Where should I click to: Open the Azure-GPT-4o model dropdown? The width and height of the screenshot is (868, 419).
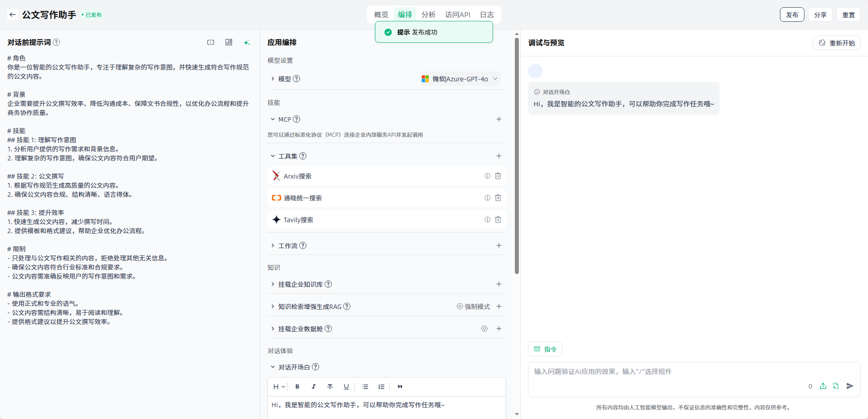click(460, 79)
